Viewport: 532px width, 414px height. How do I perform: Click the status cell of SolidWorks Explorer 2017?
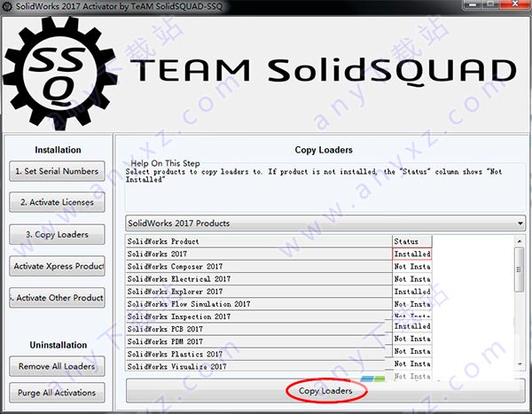(412, 292)
